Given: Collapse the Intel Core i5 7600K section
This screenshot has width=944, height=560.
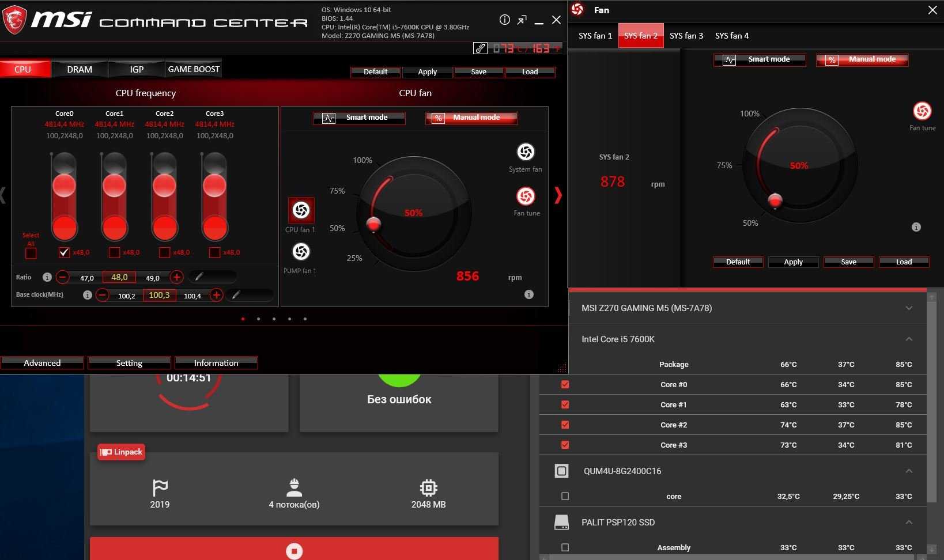Looking at the screenshot, I should pos(909,339).
